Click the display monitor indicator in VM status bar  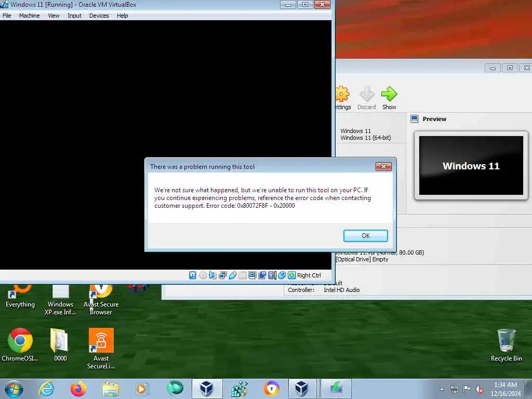[x=252, y=275]
